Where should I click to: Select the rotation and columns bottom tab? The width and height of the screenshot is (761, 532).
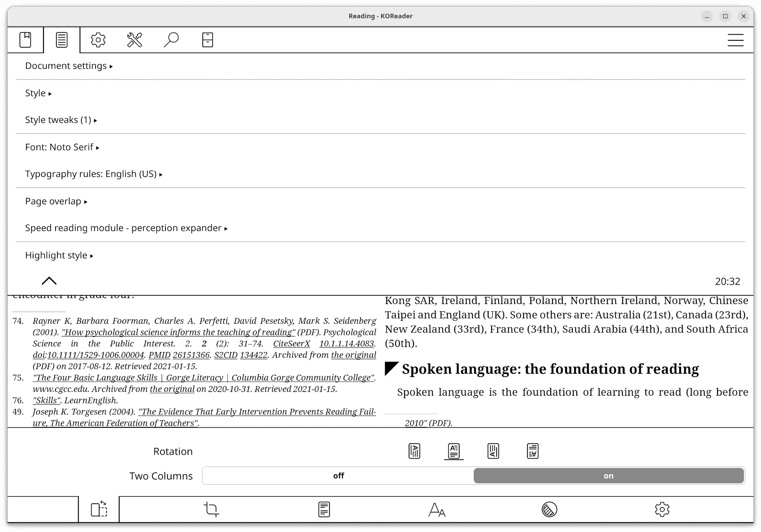(99, 509)
